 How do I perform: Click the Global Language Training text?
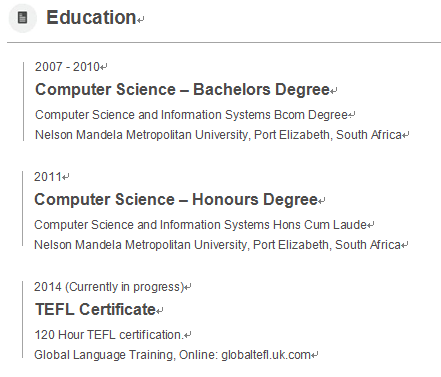(x=103, y=355)
